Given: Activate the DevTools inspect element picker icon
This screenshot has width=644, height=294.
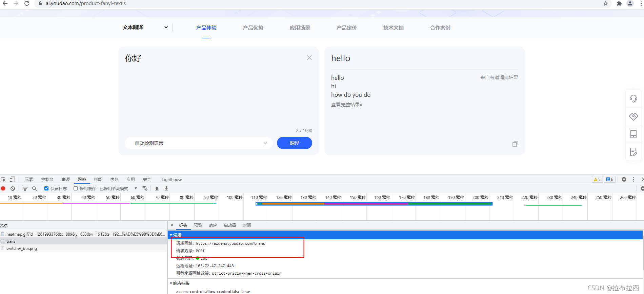Looking at the screenshot, I should tap(3, 180).
